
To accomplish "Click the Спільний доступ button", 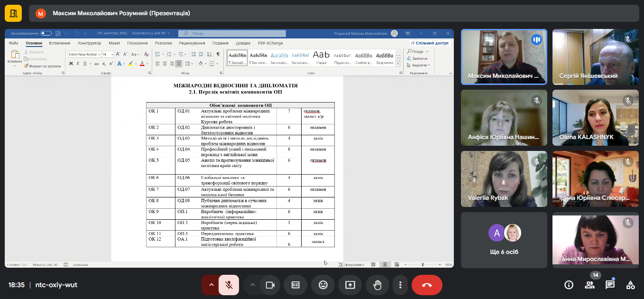I will [429, 43].
